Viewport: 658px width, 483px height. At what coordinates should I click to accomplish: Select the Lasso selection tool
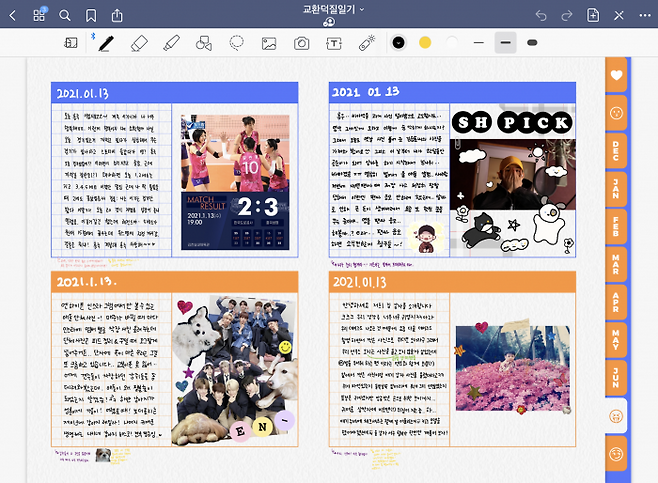click(237, 43)
